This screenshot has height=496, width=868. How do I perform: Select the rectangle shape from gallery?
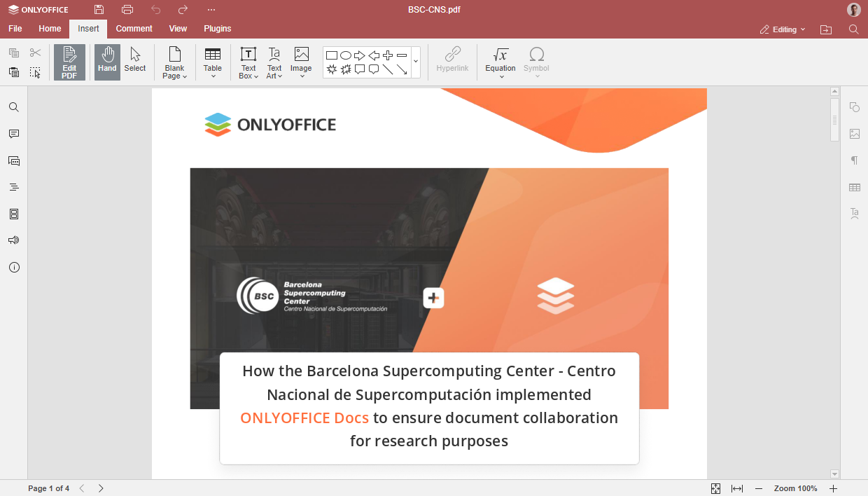tap(332, 55)
